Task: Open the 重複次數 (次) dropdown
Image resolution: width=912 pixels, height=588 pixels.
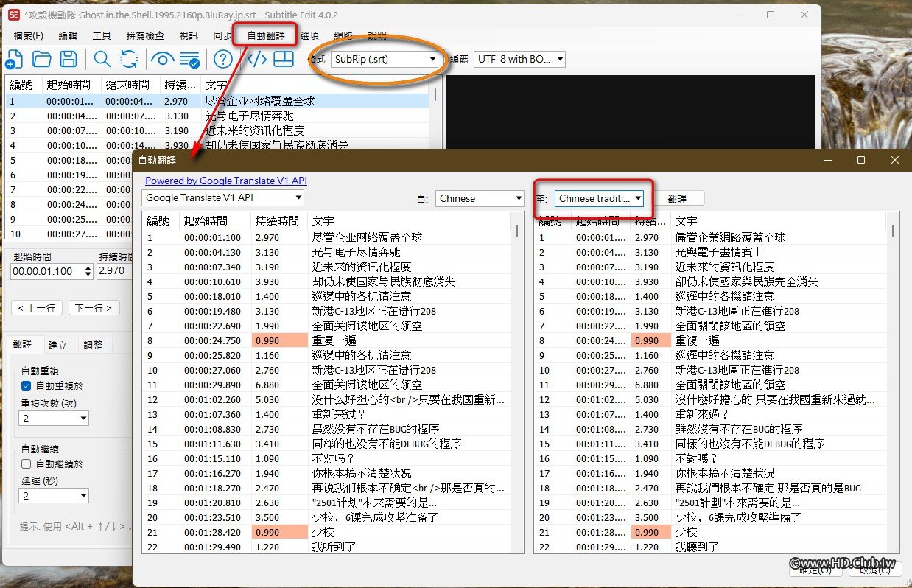Action: tap(54, 418)
